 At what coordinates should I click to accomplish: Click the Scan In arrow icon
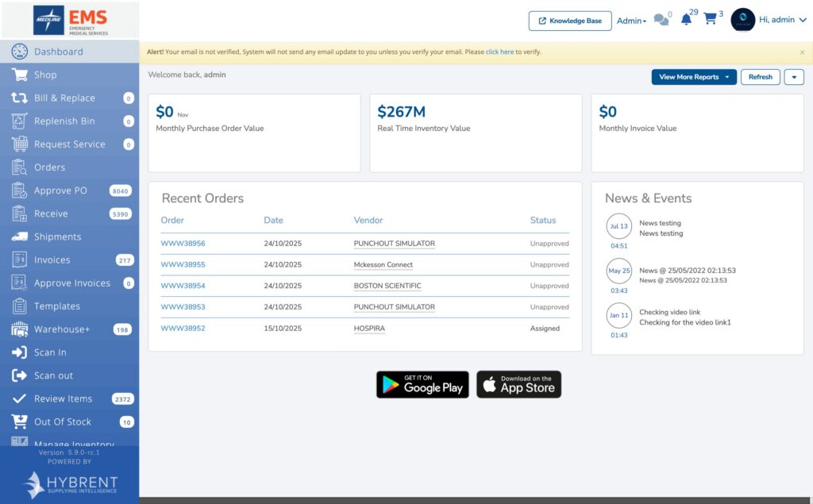[20, 352]
